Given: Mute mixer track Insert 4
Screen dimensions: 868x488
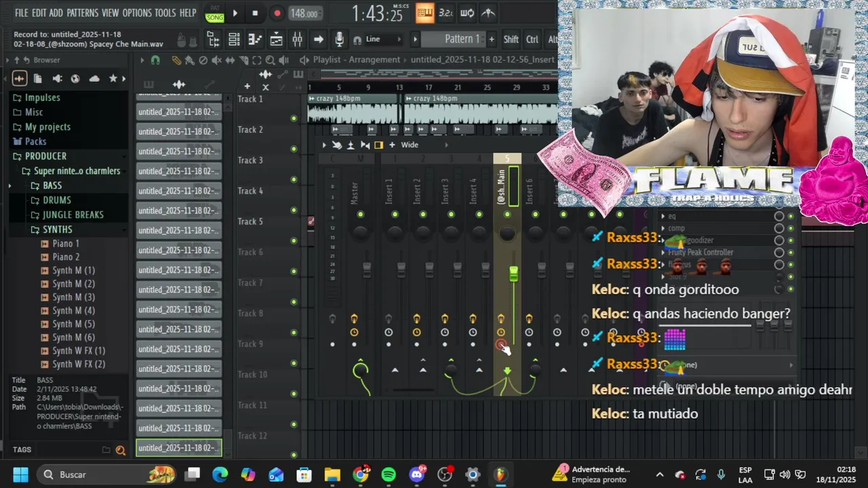Looking at the screenshot, I should pyautogui.click(x=479, y=214).
